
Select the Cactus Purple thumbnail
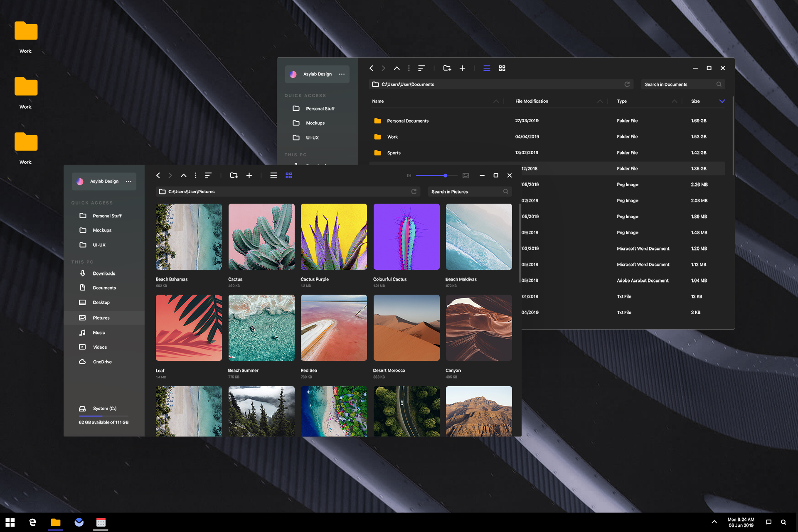[334, 236]
